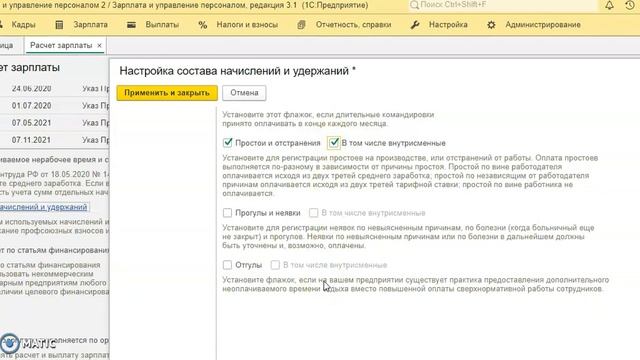
Task: Select the 07.11.2021 row
Action: pos(55,140)
